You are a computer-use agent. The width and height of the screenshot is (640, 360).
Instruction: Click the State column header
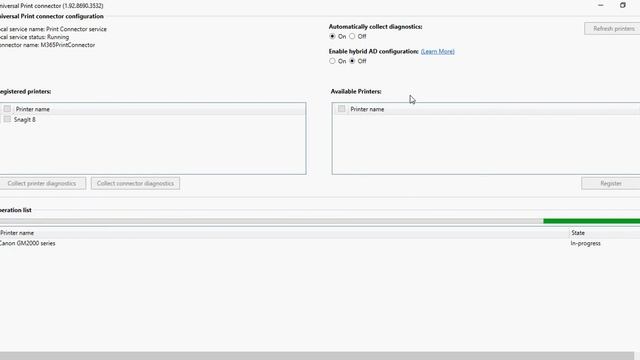578,233
